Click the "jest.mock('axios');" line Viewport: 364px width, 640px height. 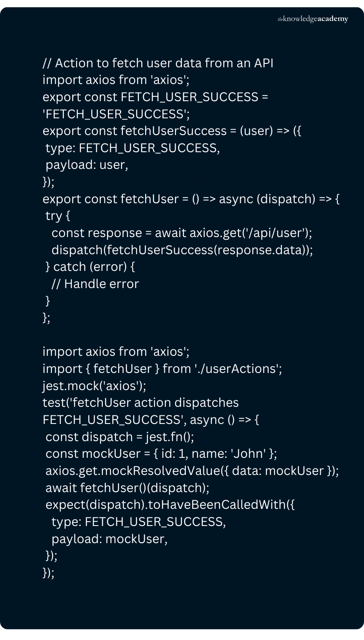click(x=94, y=386)
